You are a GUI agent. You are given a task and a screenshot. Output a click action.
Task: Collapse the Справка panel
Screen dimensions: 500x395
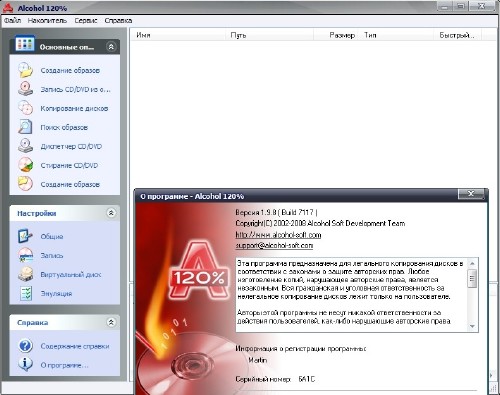point(111,322)
